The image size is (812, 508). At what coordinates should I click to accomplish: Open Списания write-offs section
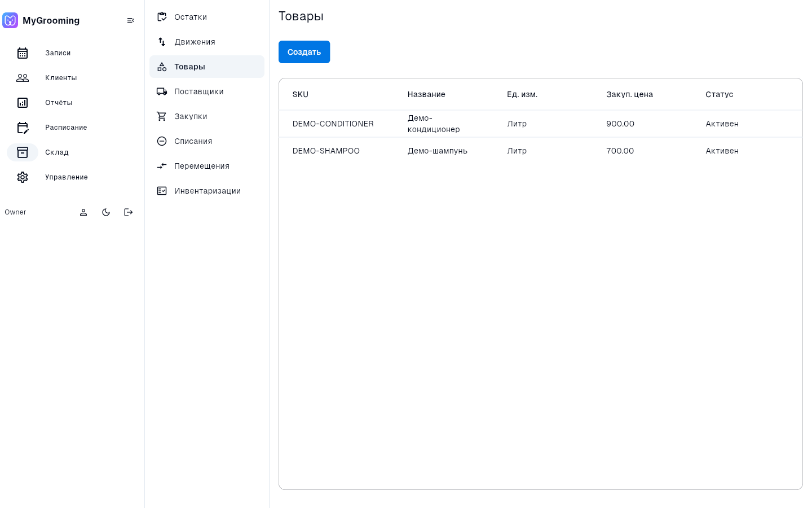[207, 141]
